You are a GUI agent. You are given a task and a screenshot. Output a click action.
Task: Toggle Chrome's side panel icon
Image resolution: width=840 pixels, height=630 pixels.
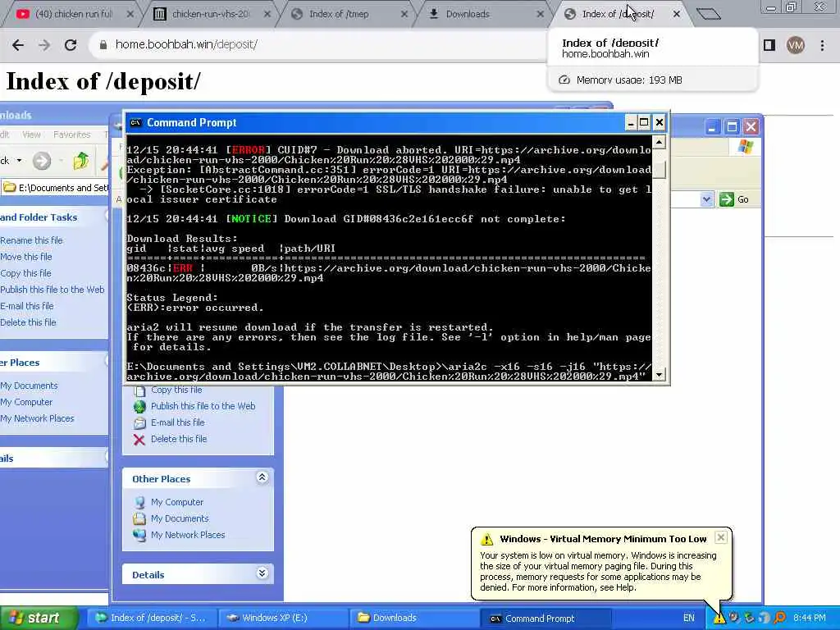[x=769, y=46]
